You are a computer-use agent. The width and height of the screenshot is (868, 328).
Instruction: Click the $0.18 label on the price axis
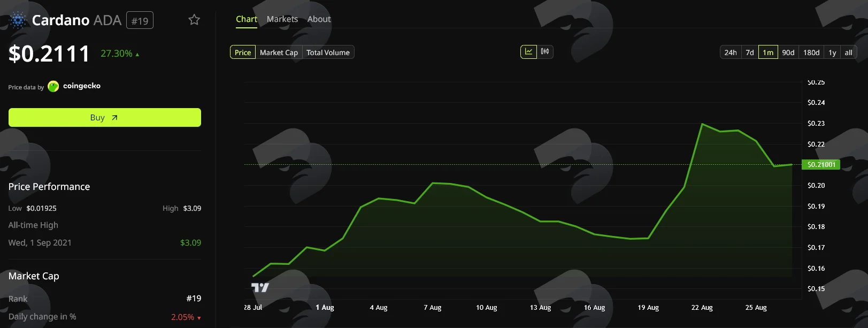pos(816,227)
